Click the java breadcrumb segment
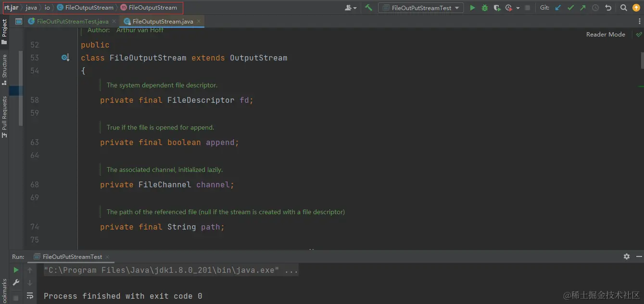Viewport: 644px width, 304px height. (x=31, y=8)
